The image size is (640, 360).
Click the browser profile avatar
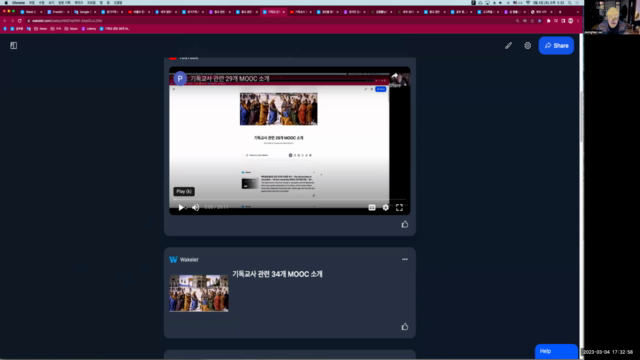(571, 21)
